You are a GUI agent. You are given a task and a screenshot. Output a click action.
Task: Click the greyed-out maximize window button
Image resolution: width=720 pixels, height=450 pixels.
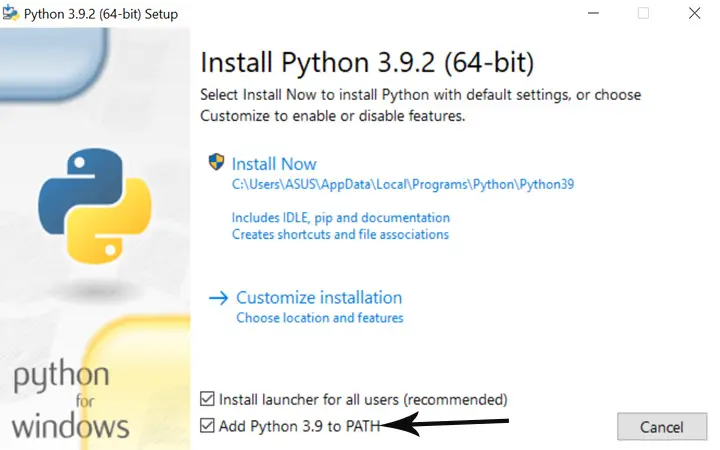(x=643, y=14)
